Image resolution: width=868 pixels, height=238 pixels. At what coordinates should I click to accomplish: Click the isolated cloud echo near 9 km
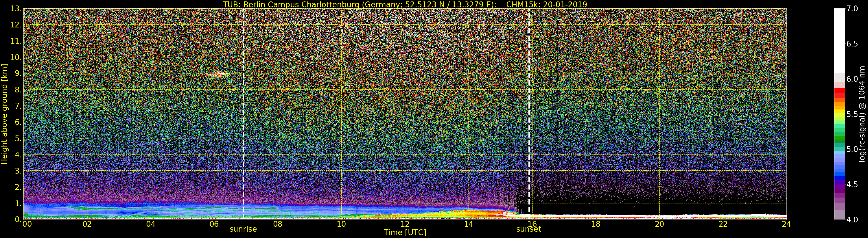point(218,75)
